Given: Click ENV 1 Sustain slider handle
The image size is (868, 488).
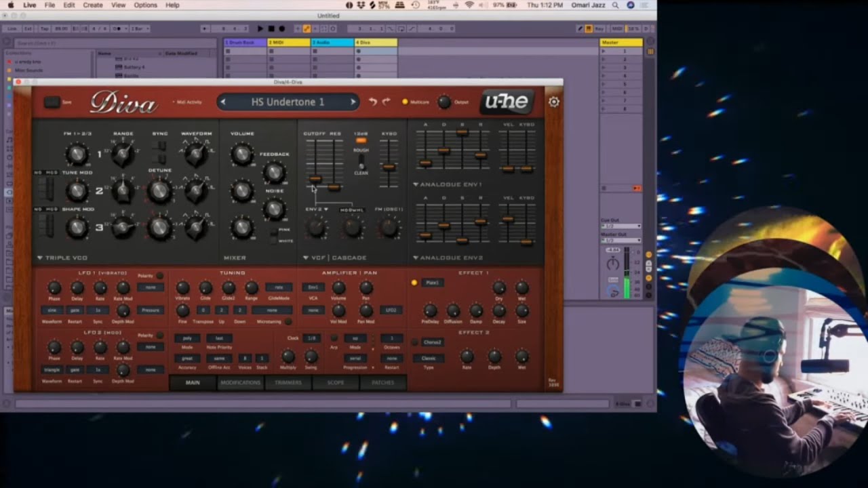Looking at the screenshot, I should coord(462,133).
